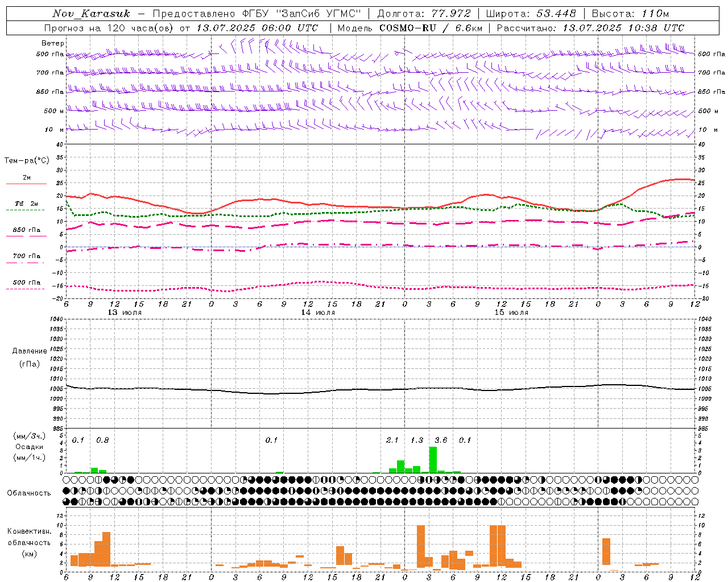Screen dimensions: 728x582
Task: Click the Модель COSMO-RU / 6.6км label
Action: 409,28
